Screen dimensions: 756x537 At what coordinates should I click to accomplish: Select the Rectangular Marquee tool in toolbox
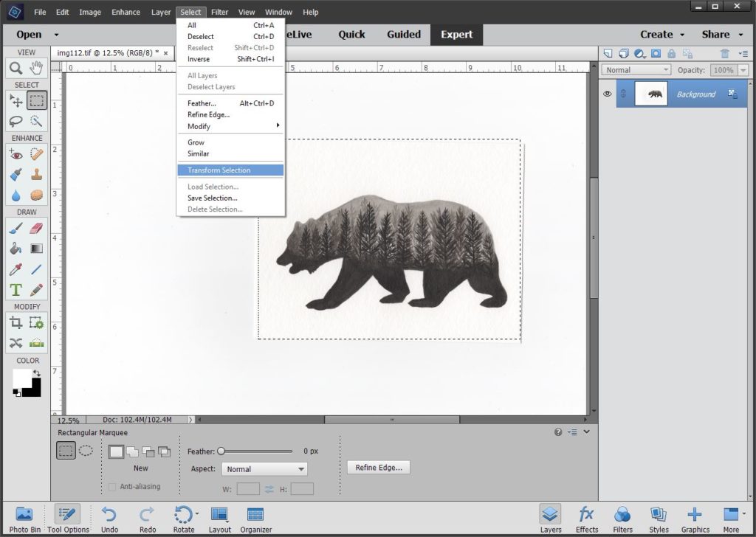point(37,100)
